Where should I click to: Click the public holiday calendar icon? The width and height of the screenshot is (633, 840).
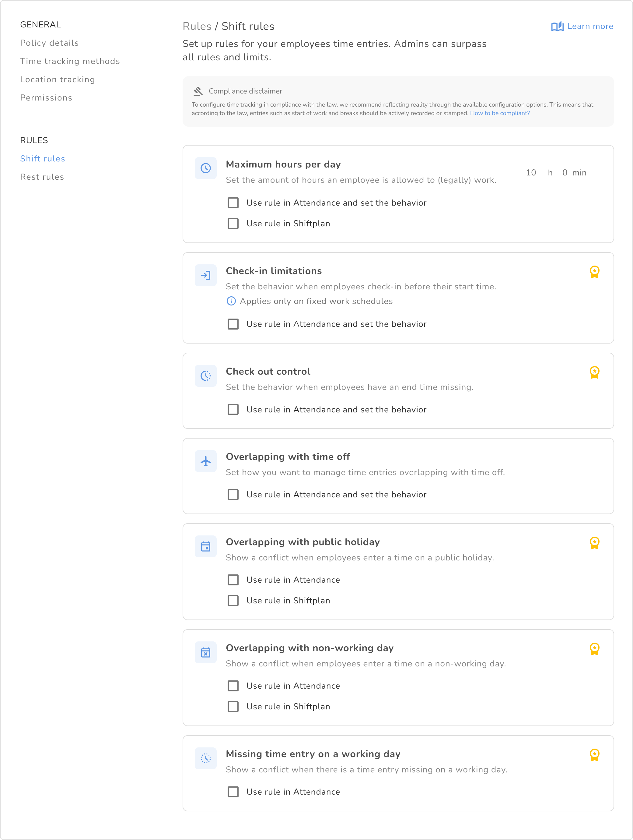(x=206, y=546)
